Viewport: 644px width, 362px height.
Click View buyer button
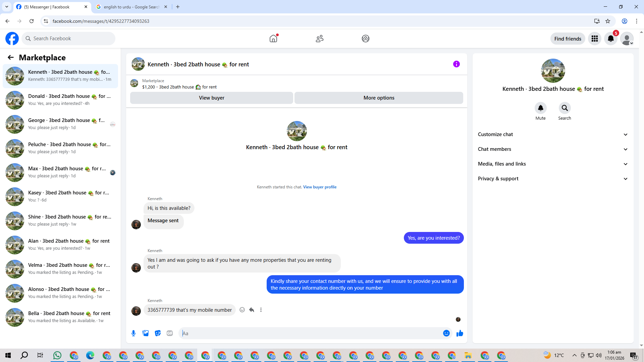pos(211,98)
